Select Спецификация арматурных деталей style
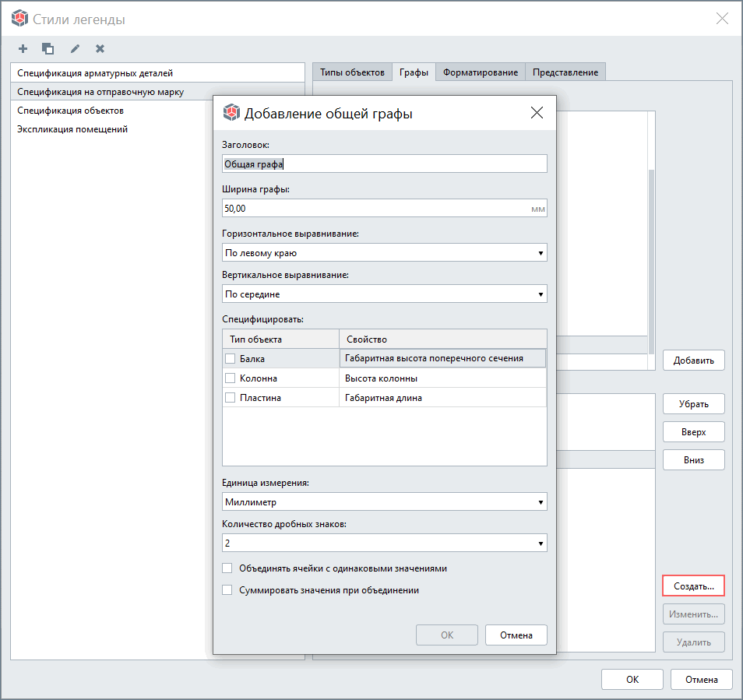743x700 pixels. (157, 73)
